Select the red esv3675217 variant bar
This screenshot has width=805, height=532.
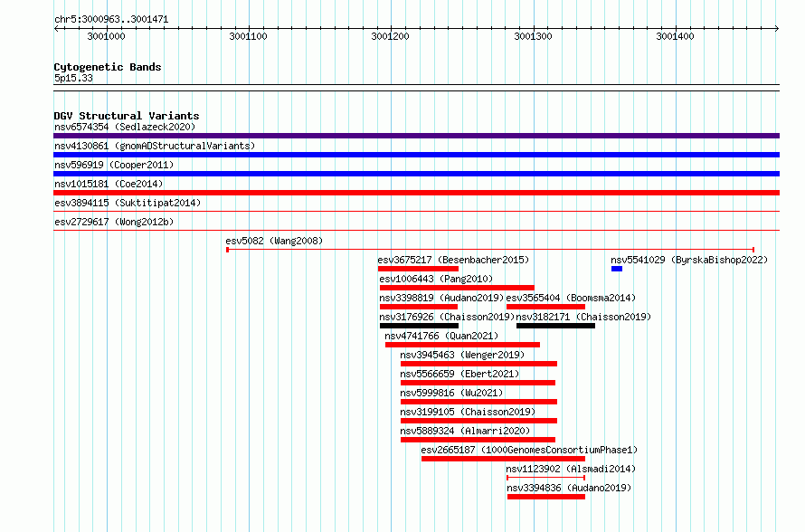[418, 269]
